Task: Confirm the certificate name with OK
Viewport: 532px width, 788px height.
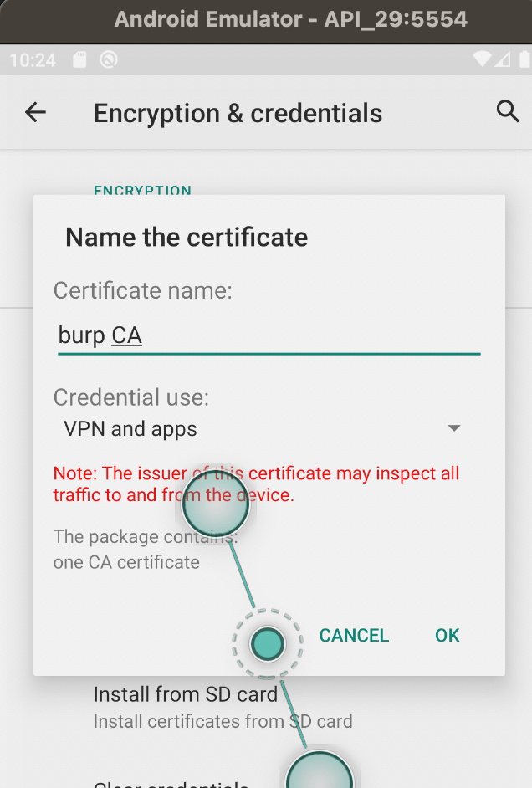Action: click(x=448, y=635)
